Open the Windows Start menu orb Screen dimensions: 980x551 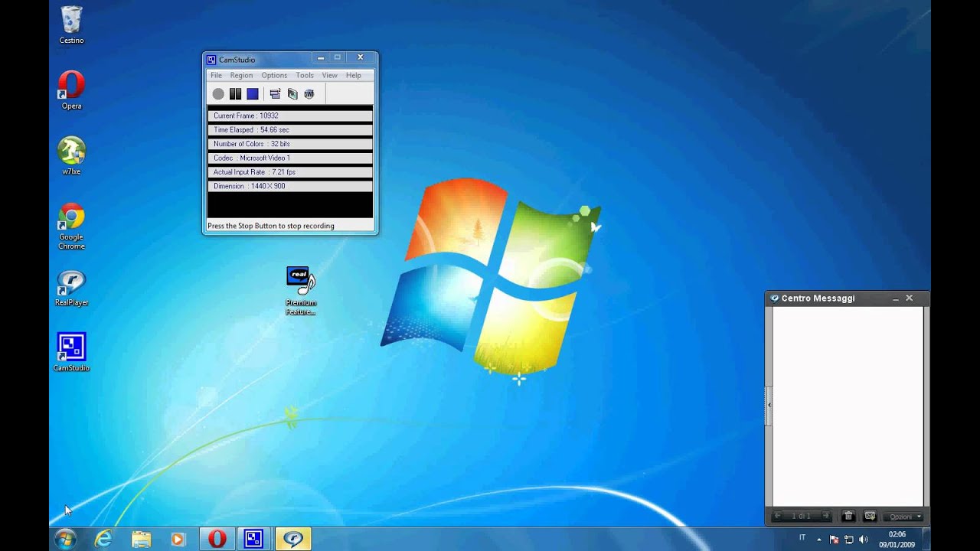(65, 539)
